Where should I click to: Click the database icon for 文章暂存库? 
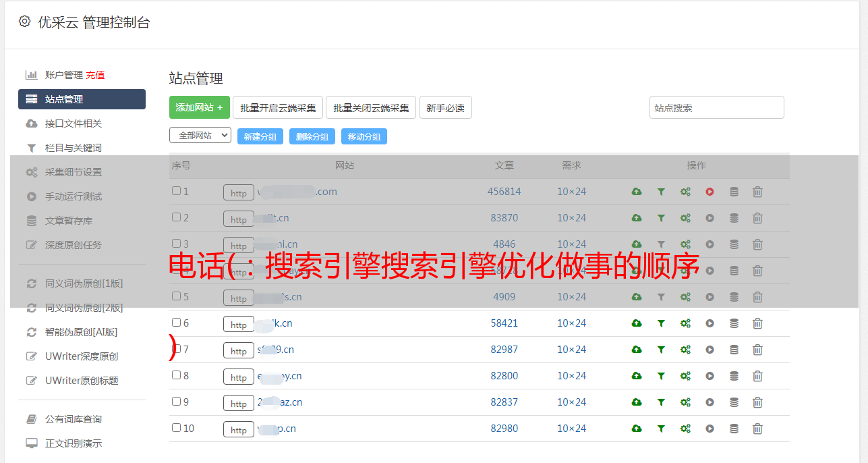pos(31,221)
